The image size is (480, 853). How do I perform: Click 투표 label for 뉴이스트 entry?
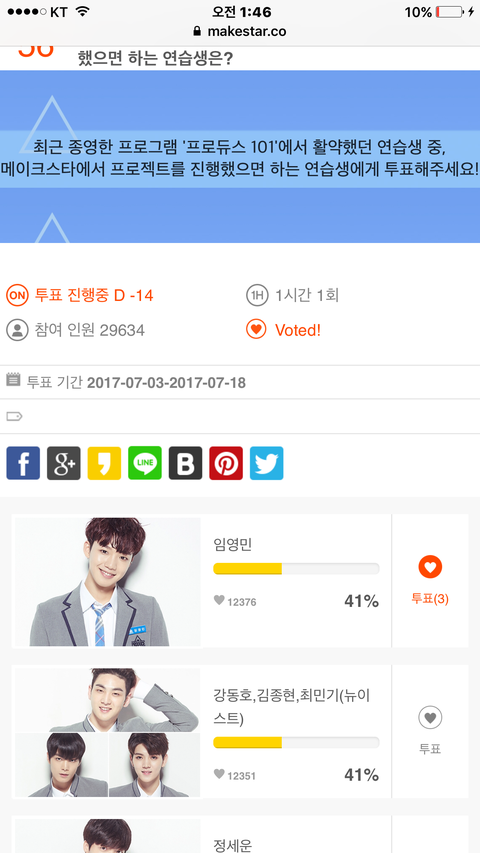point(430,749)
